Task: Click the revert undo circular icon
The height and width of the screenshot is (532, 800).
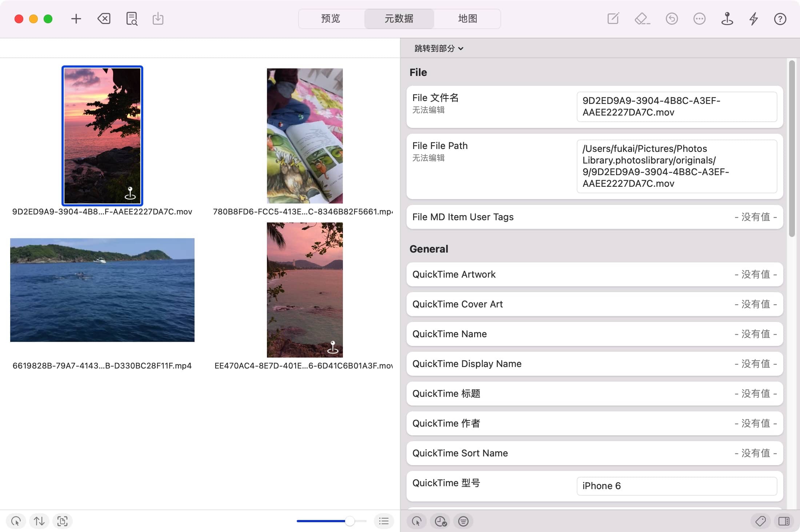Action: 672,19
